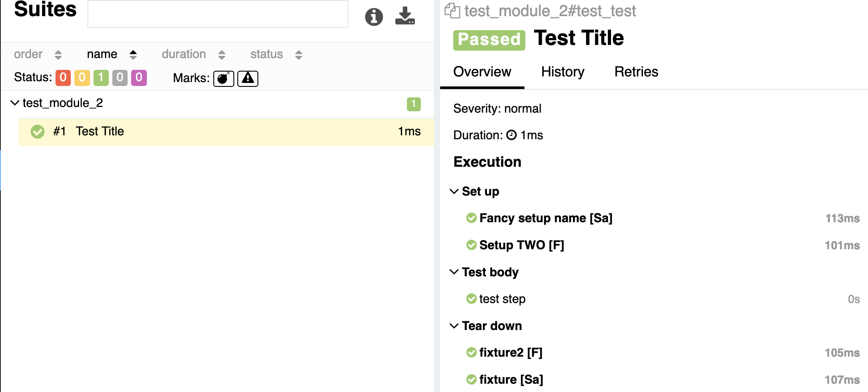Collapse the Tear down section
Viewport: 868px width, 392px height.
coord(454,326)
